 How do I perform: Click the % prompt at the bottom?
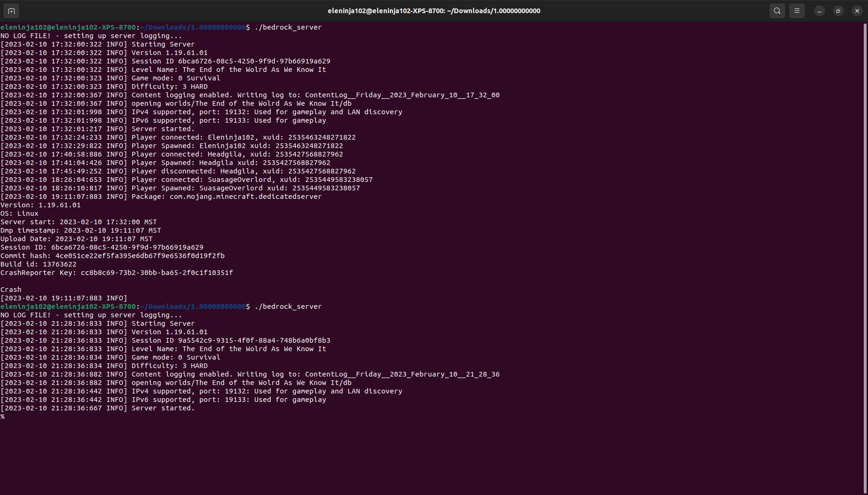(3, 417)
